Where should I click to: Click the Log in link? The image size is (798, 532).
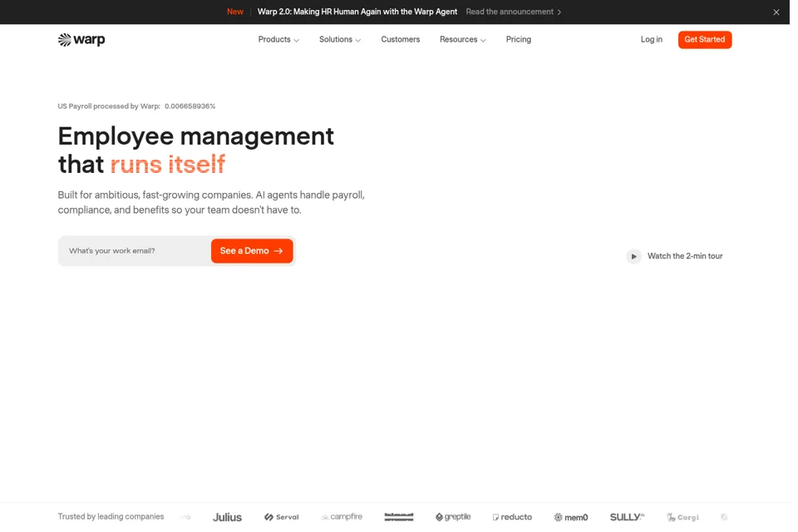click(x=652, y=40)
